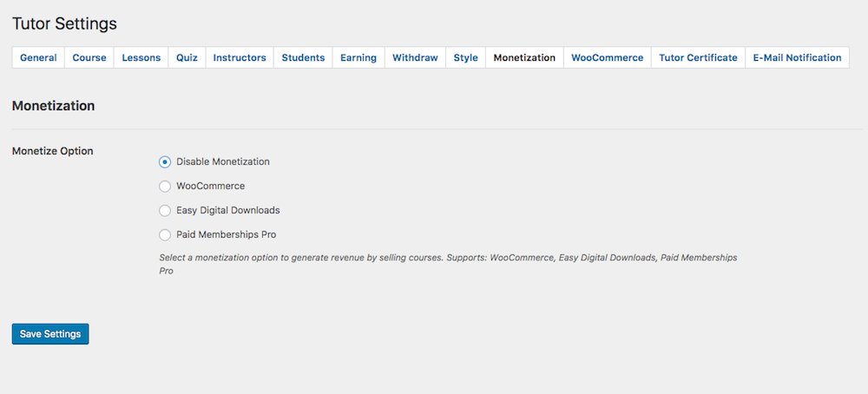Open the E-Mail Notification tab

[797, 57]
